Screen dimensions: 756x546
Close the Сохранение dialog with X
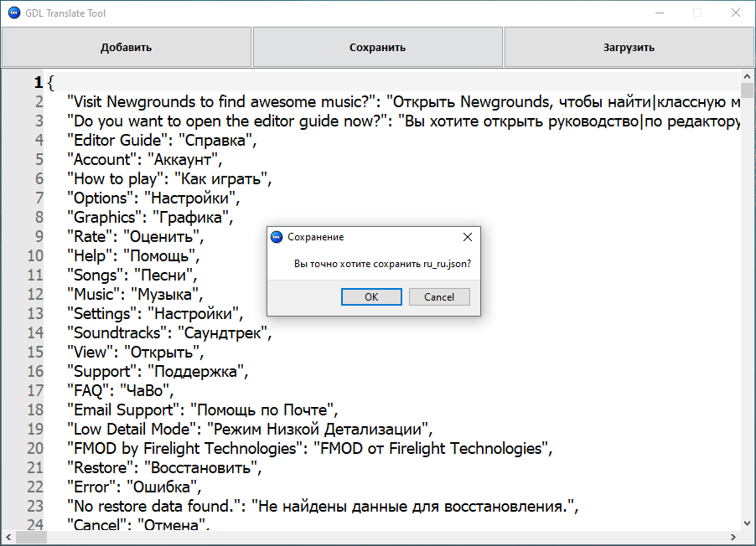pyautogui.click(x=468, y=237)
